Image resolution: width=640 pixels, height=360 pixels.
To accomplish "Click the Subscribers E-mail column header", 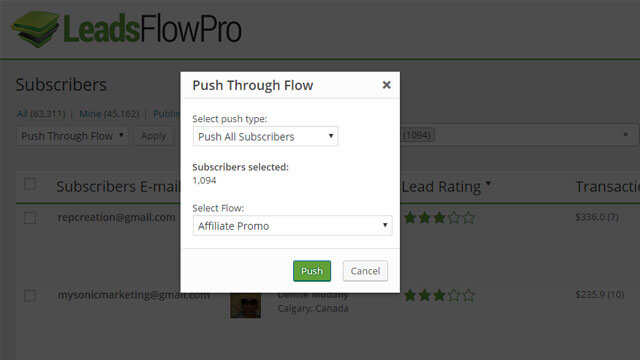I will pos(118,187).
